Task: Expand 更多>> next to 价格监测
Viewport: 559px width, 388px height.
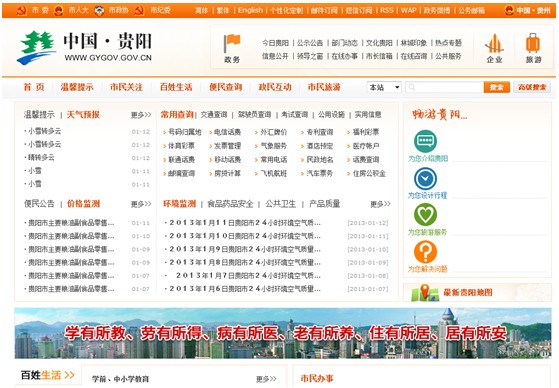Action: pos(141,204)
